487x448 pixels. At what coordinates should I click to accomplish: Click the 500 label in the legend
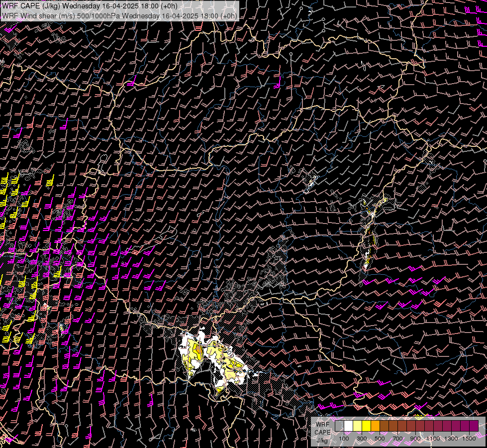tap(380, 439)
